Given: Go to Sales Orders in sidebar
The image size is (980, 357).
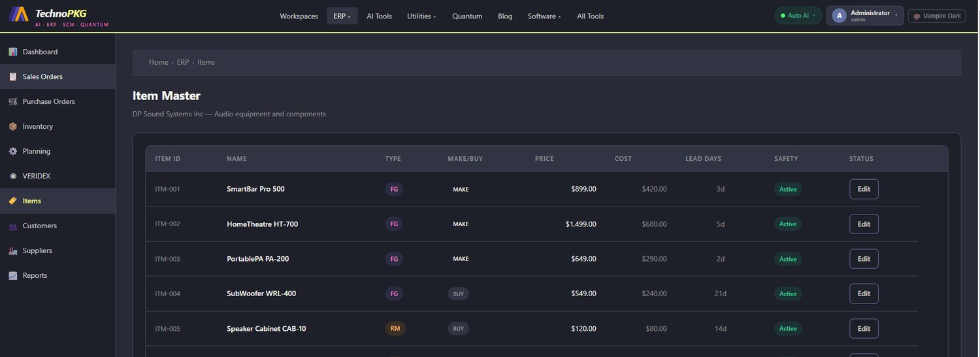Looking at the screenshot, I should tap(57, 76).
